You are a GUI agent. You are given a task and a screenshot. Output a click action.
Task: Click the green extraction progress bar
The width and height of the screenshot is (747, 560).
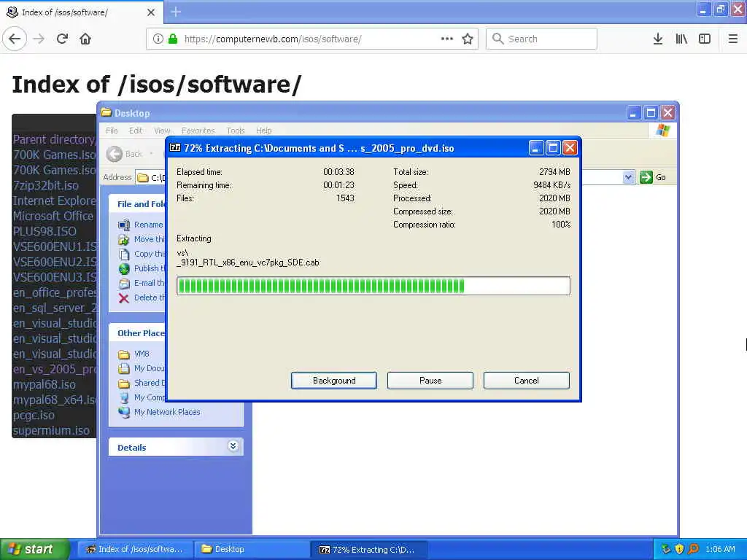tap(373, 286)
